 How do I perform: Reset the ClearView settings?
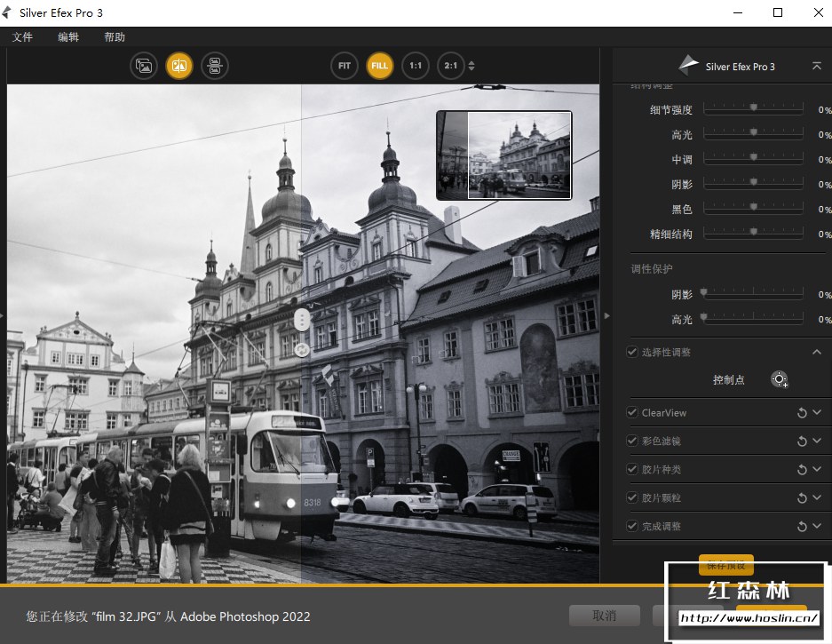[802, 412]
